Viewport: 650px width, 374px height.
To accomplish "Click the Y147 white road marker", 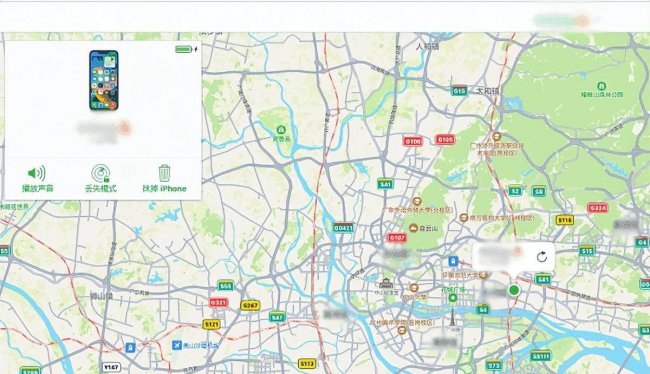I will 111,367.
